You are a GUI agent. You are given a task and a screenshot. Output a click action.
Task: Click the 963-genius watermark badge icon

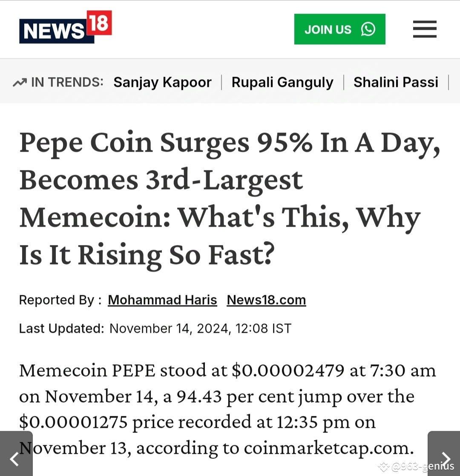point(384,467)
